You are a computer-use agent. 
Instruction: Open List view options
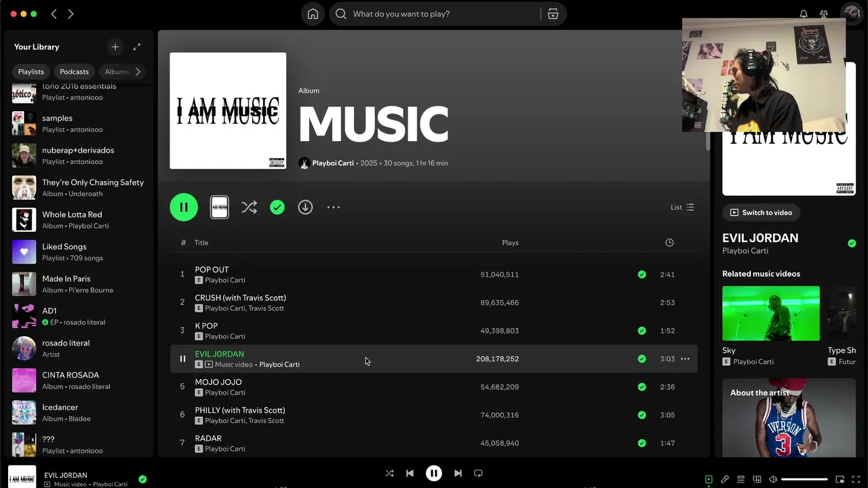(682, 207)
